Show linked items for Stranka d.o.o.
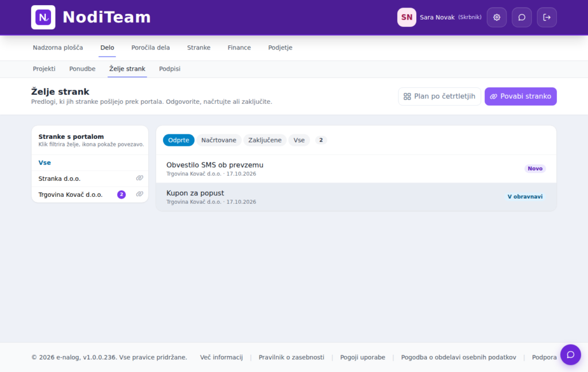 (x=140, y=178)
